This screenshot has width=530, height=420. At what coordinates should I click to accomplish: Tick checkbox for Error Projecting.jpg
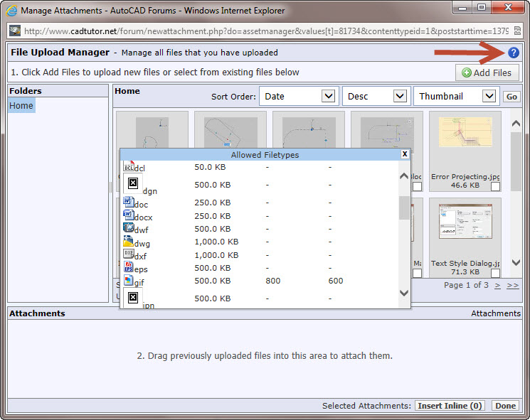(x=495, y=186)
